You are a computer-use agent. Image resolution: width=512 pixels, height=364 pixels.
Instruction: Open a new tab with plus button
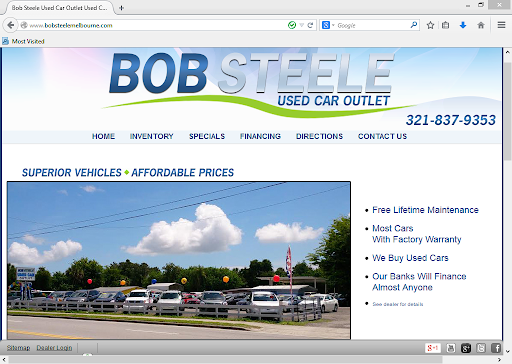point(121,8)
